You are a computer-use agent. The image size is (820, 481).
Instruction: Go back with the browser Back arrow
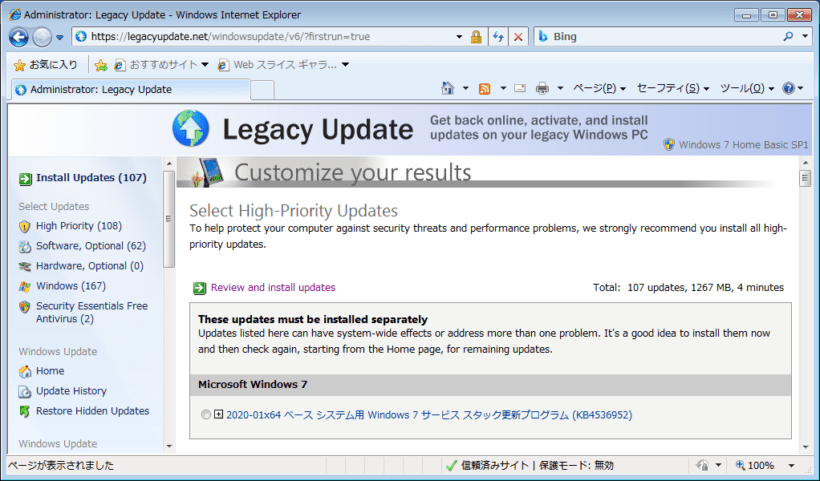(x=19, y=37)
